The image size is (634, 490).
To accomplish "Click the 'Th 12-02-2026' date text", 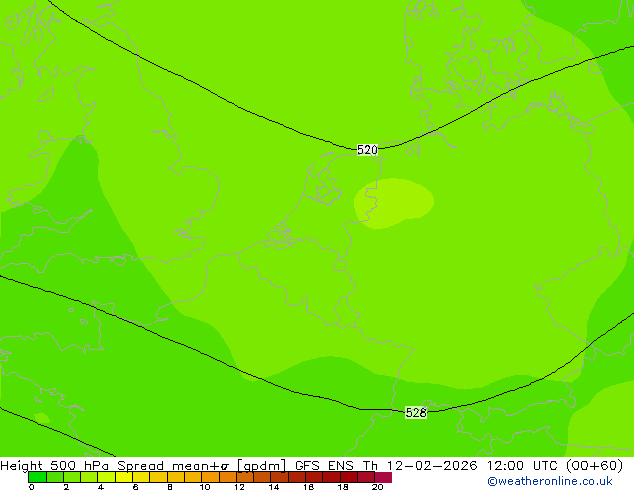I will (x=420, y=465).
